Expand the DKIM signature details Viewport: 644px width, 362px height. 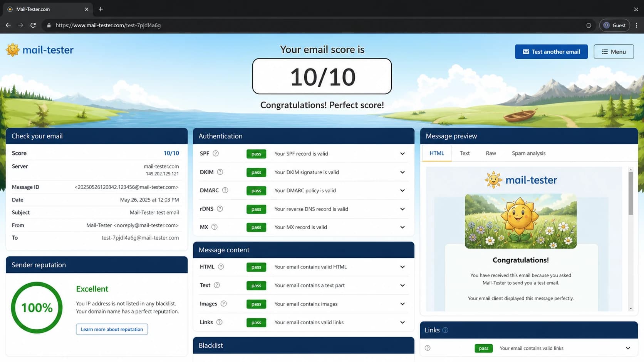[x=402, y=172]
